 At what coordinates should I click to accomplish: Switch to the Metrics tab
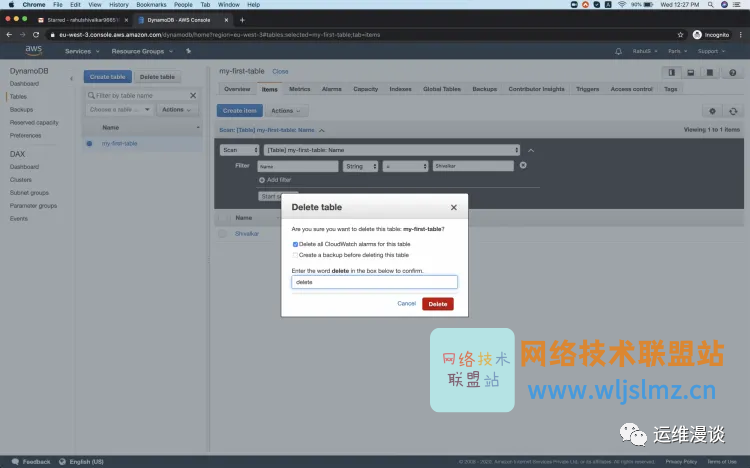tap(299, 89)
